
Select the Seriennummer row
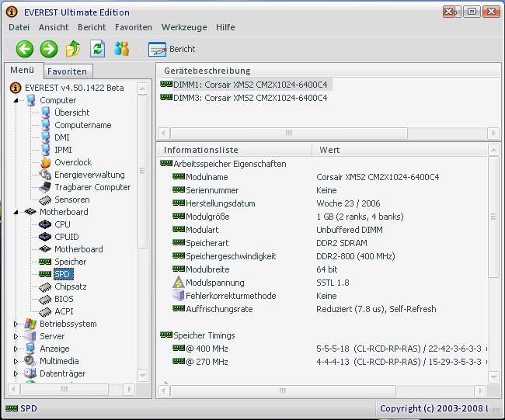point(323,190)
